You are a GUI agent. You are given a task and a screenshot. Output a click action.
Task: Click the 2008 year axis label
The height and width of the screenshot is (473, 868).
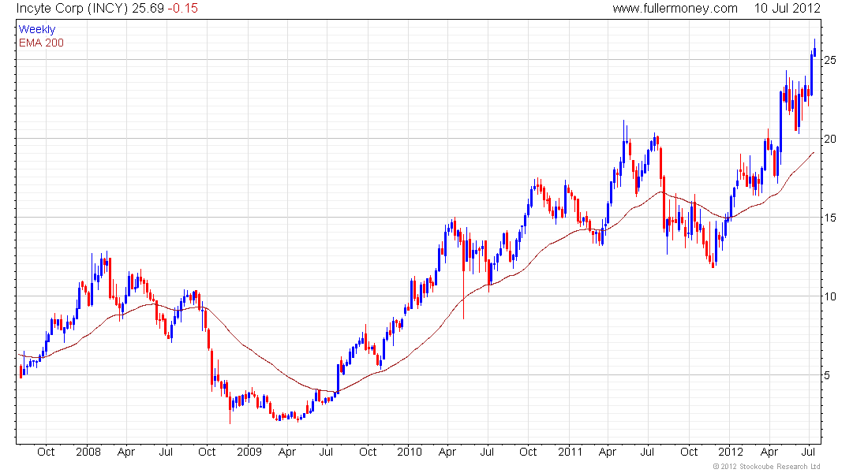pos(88,452)
